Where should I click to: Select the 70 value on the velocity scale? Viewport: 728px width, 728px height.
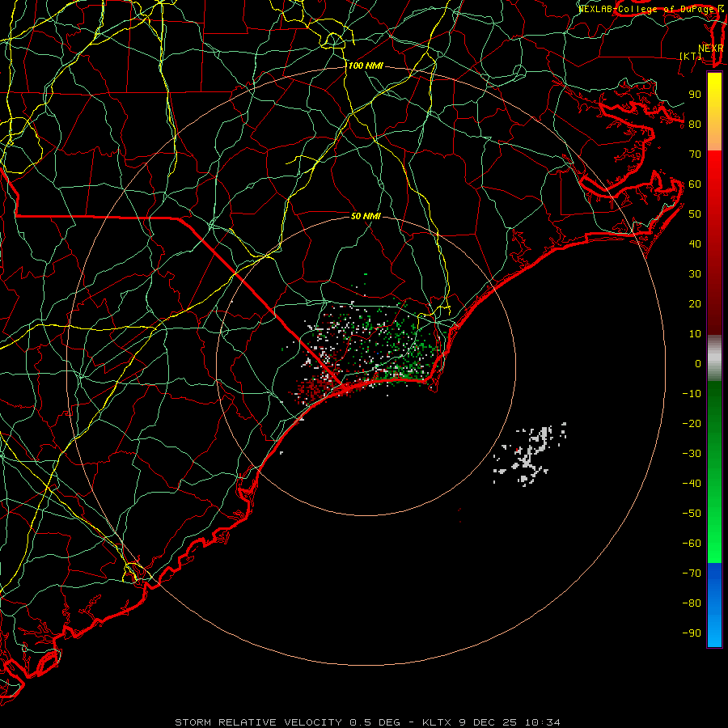(x=695, y=154)
